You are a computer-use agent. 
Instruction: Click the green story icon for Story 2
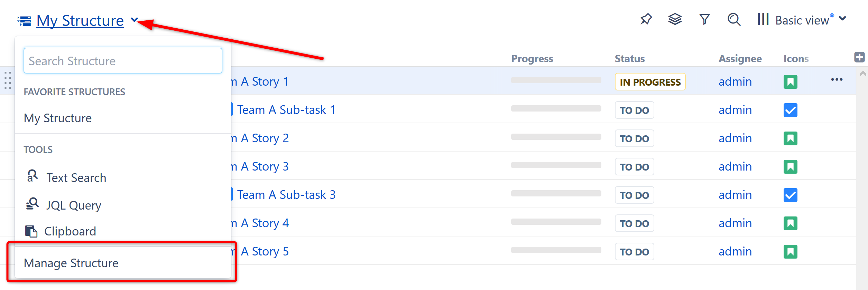[790, 138]
